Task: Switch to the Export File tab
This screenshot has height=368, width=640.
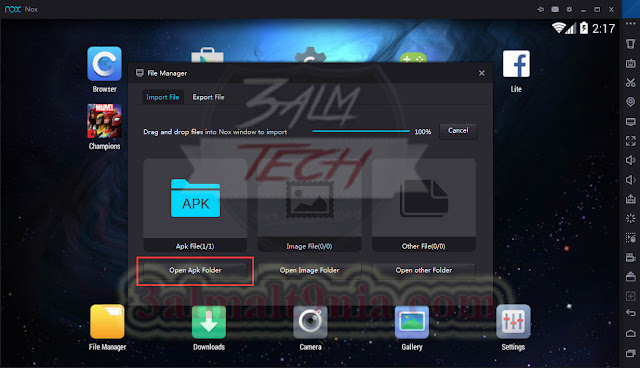Action: tap(208, 97)
